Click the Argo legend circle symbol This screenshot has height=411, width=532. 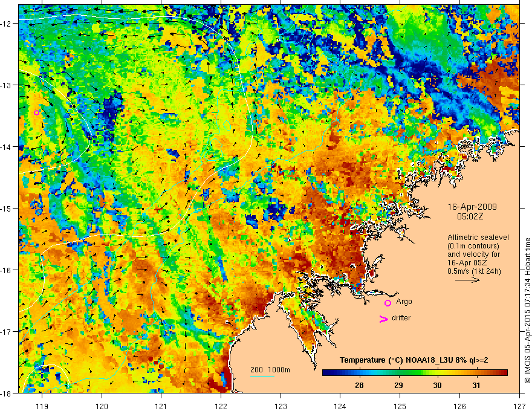click(388, 303)
